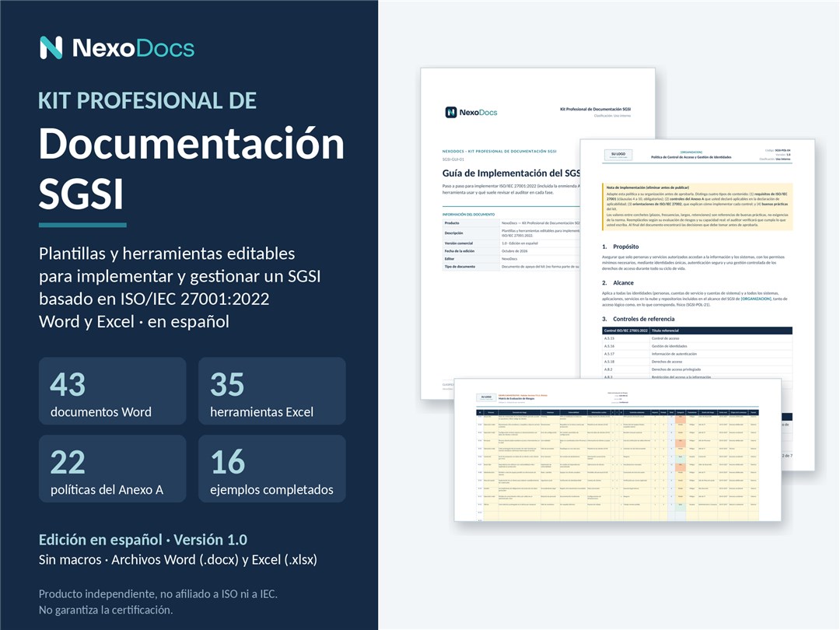Select the 35 herramientas Excel card
840x630 pixels.
(x=271, y=391)
